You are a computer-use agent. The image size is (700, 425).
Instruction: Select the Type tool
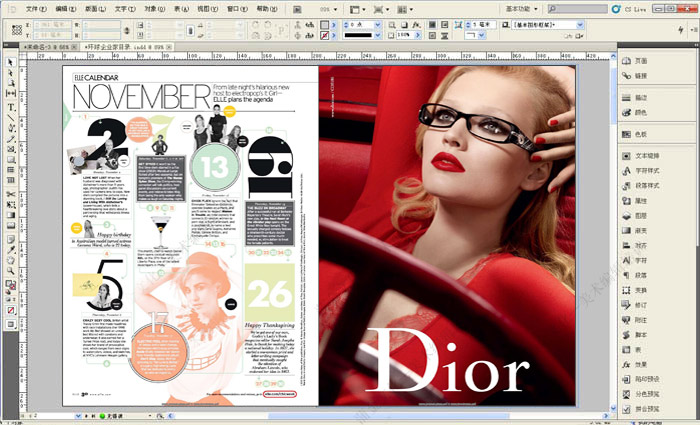pyautogui.click(x=11, y=107)
